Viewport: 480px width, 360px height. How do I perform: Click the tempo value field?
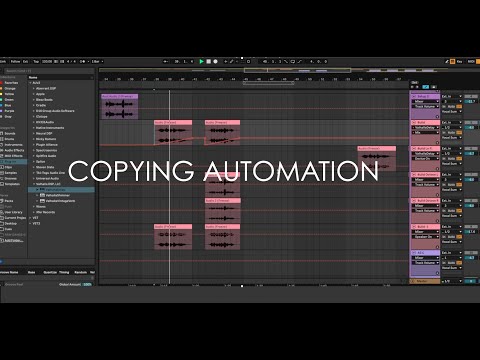coord(47,61)
